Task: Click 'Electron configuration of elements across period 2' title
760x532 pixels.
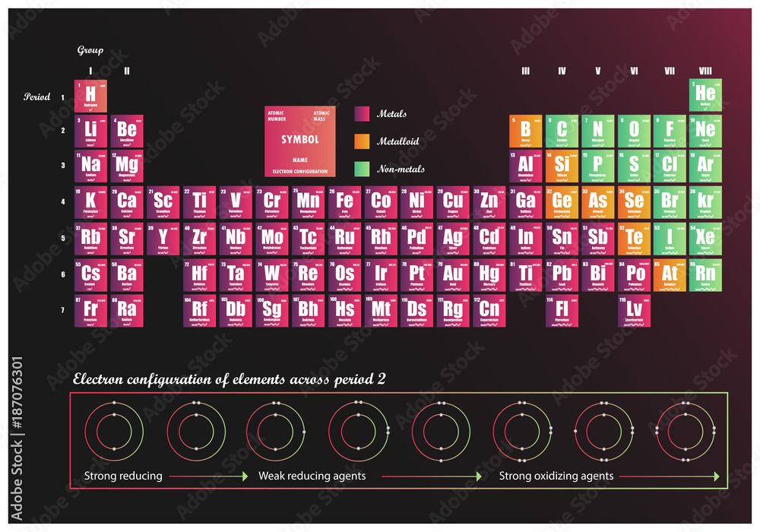Action: point(230,379)
